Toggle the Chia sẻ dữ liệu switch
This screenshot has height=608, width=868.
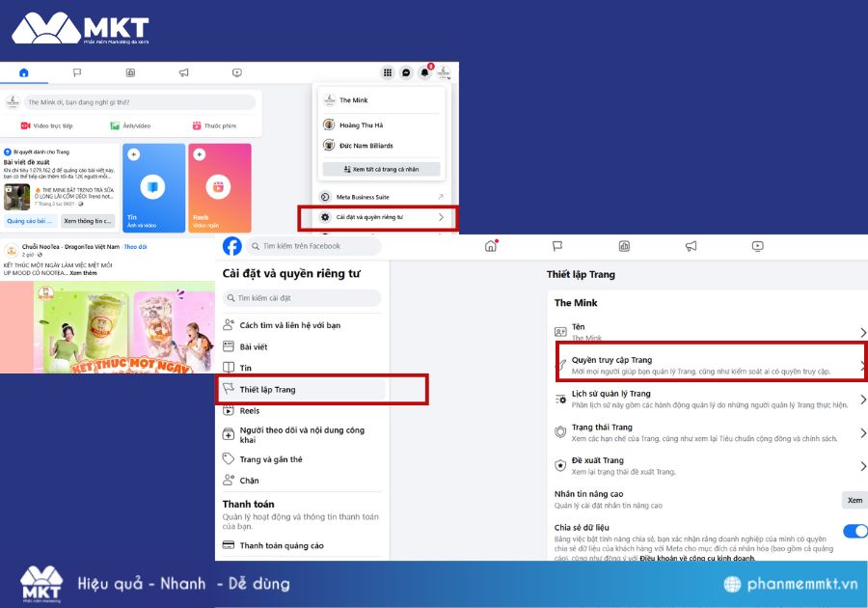855,531
